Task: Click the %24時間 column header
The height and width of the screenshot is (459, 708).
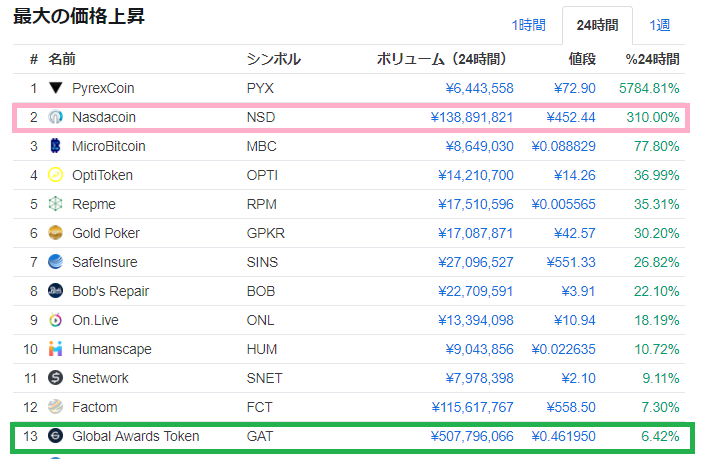Action: [x=652, y=59]
